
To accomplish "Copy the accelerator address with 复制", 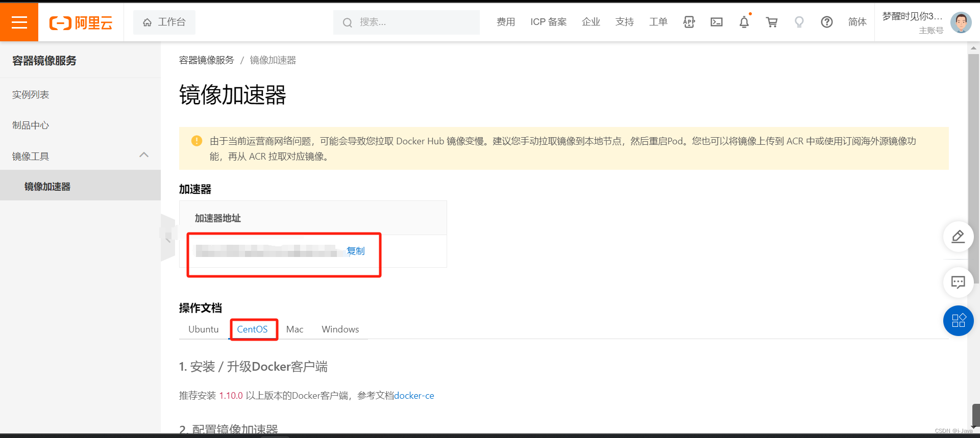I will coord(356,251).
